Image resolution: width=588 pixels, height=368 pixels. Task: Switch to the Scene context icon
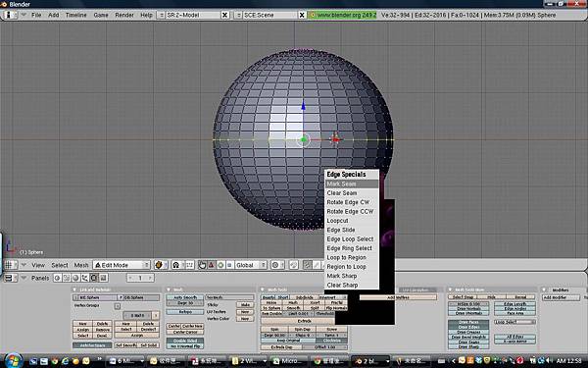(103, 278)
